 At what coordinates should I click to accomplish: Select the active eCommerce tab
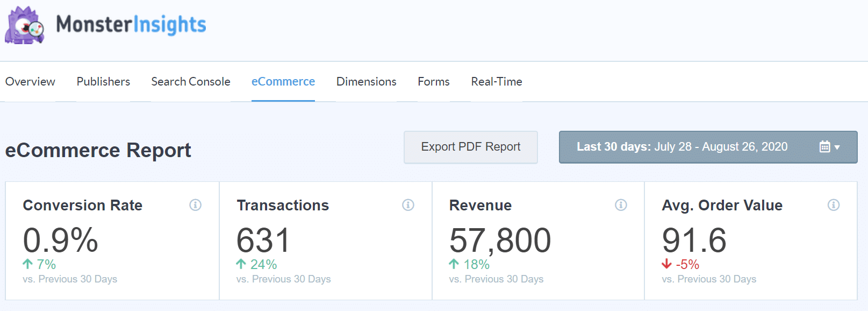coord(283,82)
